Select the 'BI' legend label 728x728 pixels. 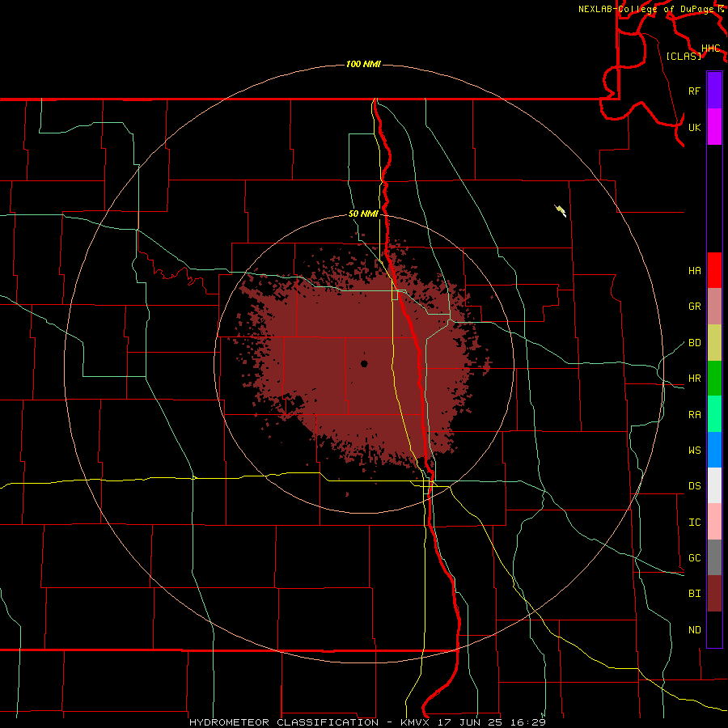point(694,594)
